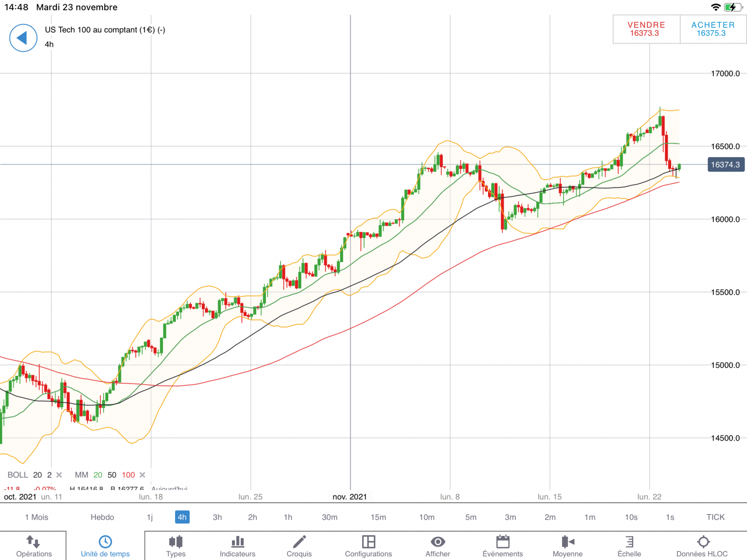Open chart Configurations
747x560 pixels.
(x=368, y=546)
